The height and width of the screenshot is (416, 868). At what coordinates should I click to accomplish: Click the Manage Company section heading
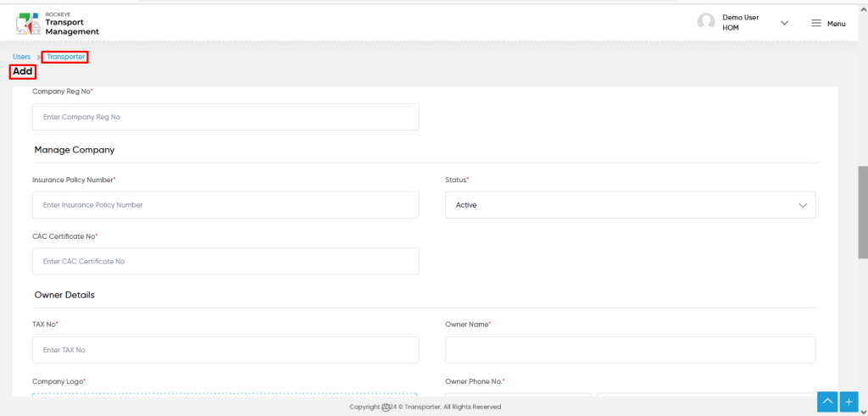[75, 149]
